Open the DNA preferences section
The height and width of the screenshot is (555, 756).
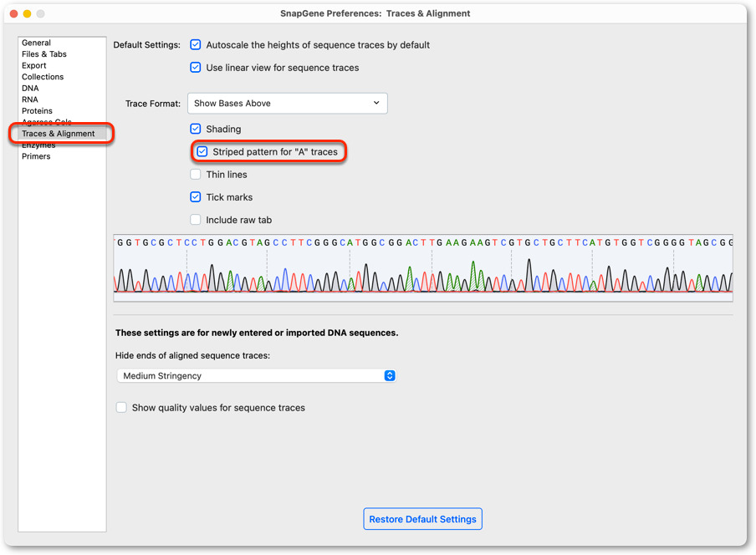(x=30, y=88)
